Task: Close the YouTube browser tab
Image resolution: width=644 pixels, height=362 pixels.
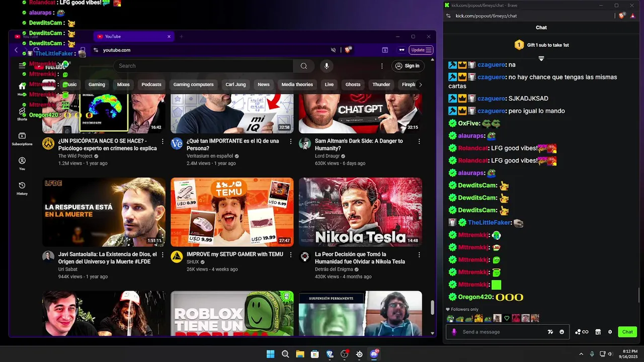Action: click(169, 36)
